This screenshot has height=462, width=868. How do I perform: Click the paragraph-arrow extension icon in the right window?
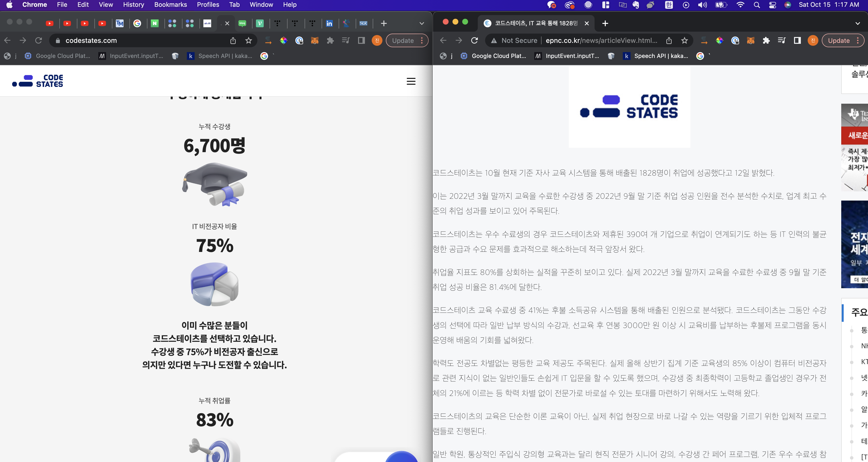pos(704,40)
